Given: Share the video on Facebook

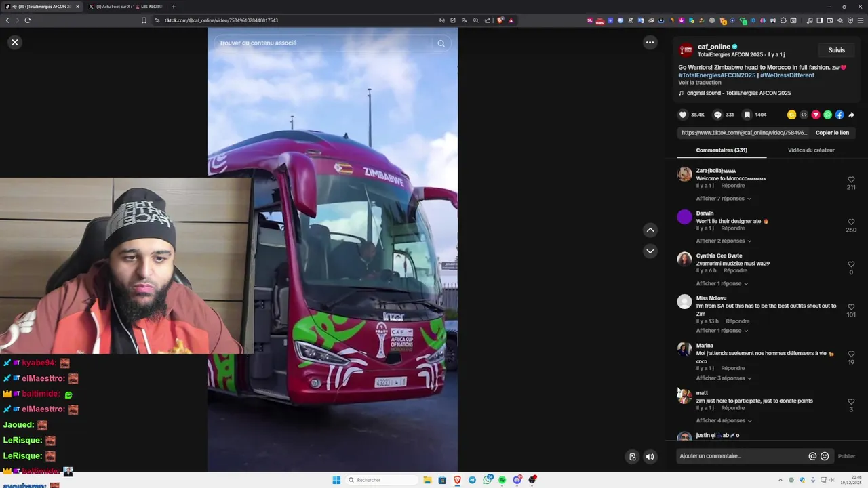Looking at the screenshot, I should [x=840, y=115].
